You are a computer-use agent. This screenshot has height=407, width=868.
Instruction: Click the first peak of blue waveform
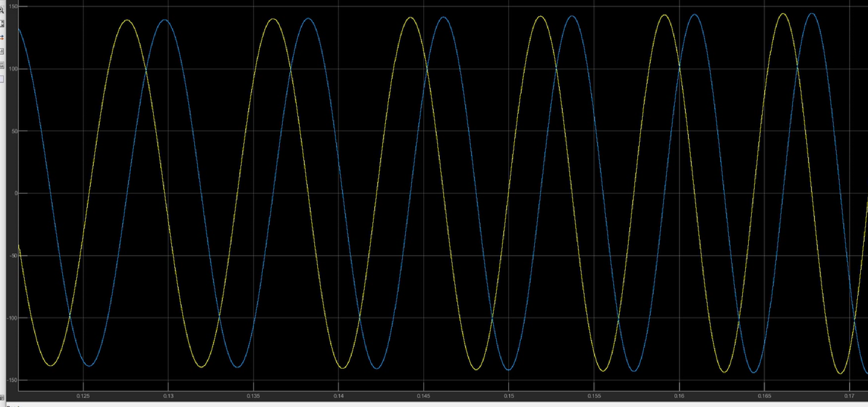[165, 20]
